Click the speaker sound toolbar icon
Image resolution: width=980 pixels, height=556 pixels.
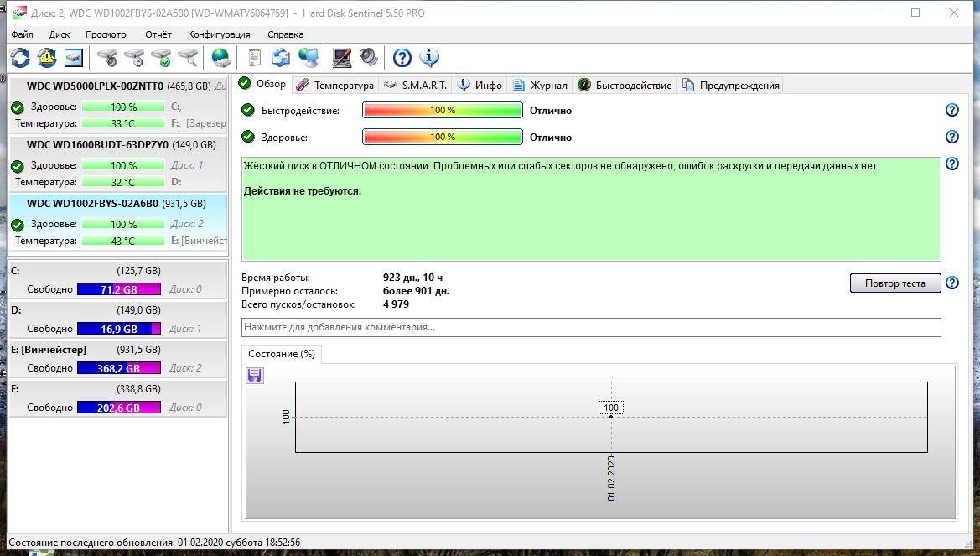pos(369,58)
